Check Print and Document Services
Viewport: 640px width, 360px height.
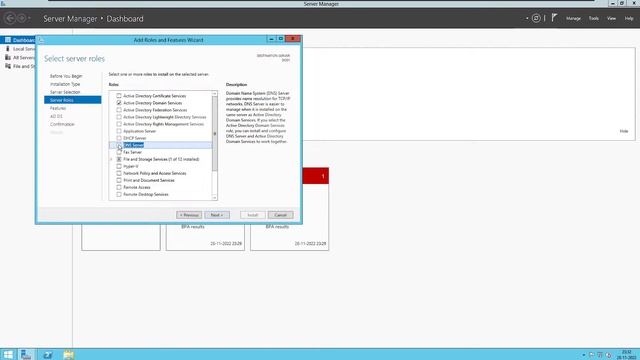point(119,180)
